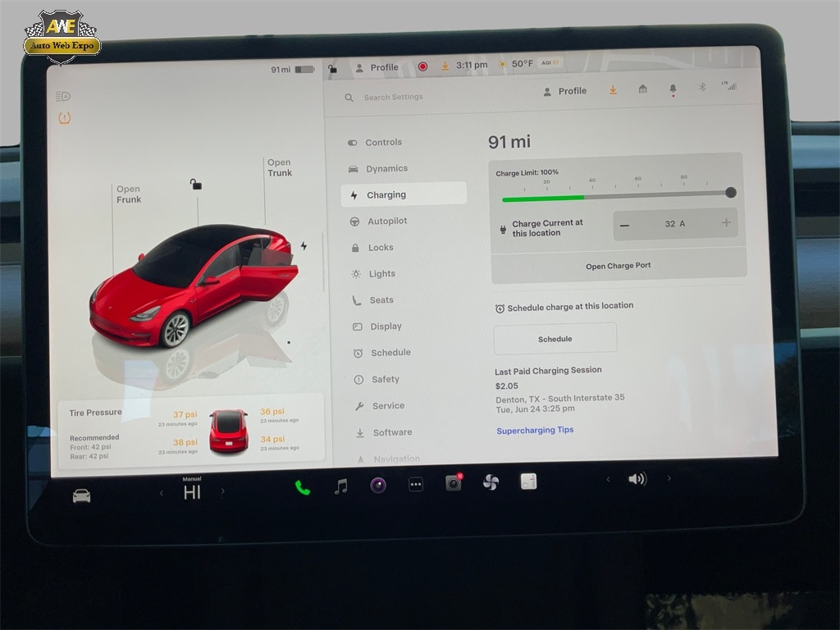
Task: Open the fan climate control icon
Action: pyautogui.click(x=491, y=482)
